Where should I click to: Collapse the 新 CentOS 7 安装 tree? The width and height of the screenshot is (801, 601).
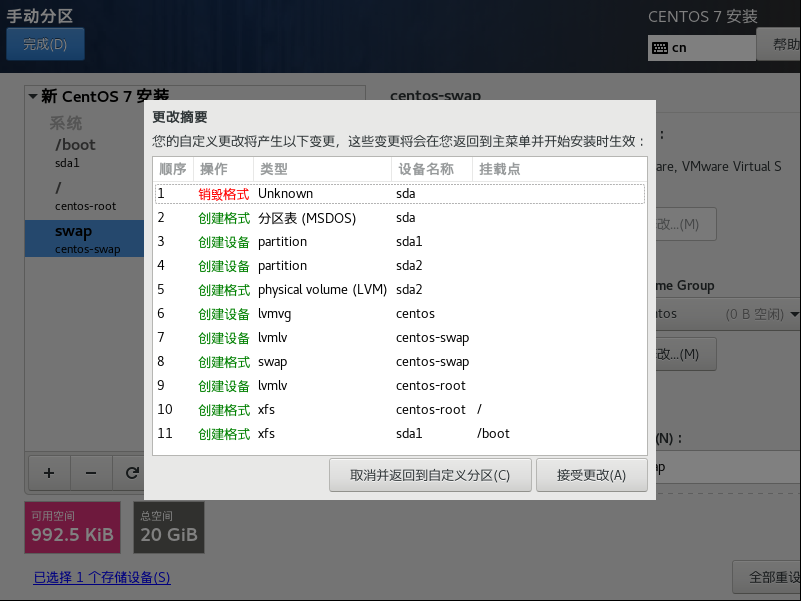(33, 96)
